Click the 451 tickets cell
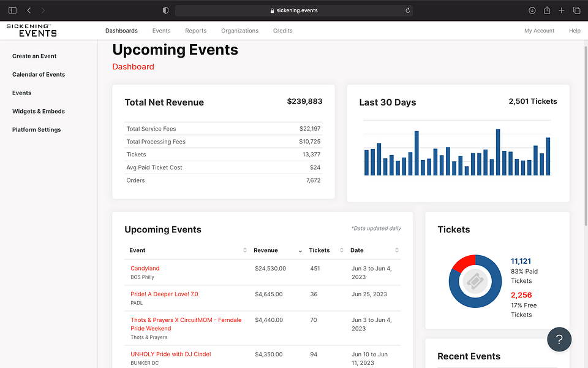Image resolution: width=588 pixels, height=368 pixels. (315, 269)
